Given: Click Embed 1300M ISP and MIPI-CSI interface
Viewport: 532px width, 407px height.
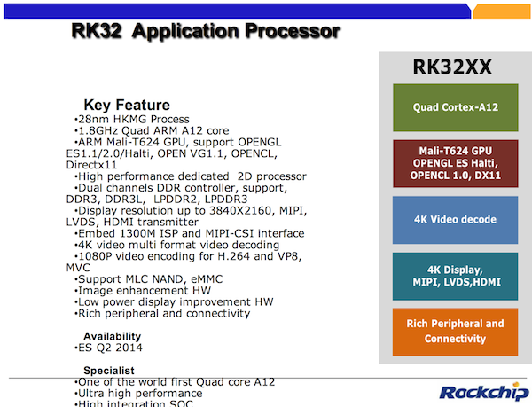Looking at the screenshot, I should 189,233.
